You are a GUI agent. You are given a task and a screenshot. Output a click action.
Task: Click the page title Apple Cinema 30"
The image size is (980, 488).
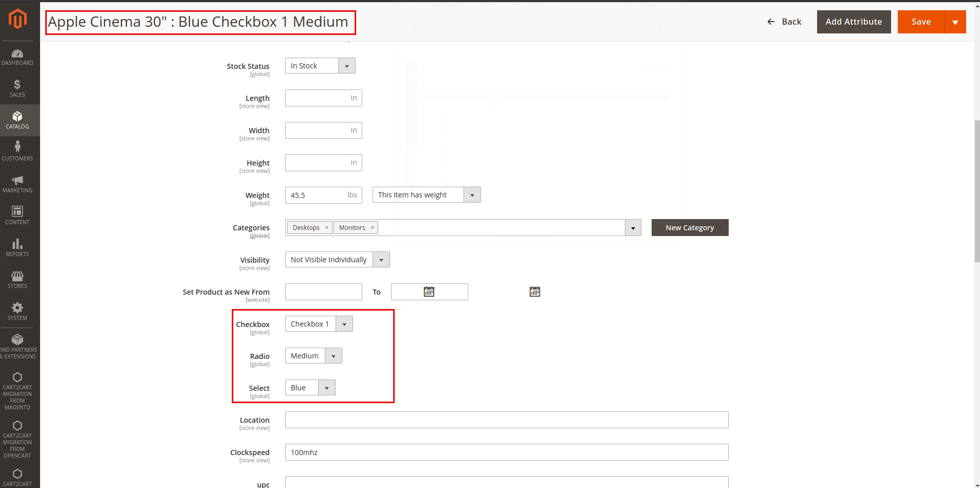[198, 22]
